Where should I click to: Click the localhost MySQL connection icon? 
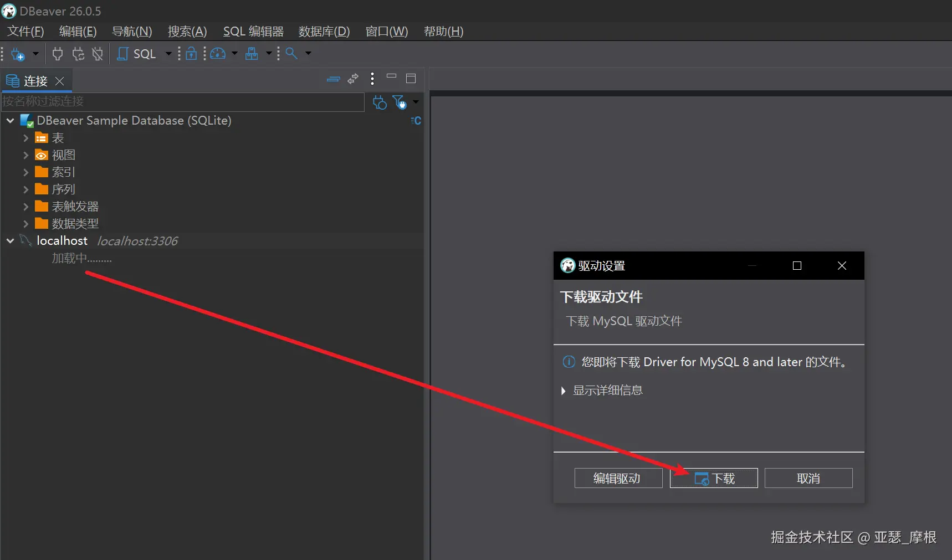pos(26,240)
